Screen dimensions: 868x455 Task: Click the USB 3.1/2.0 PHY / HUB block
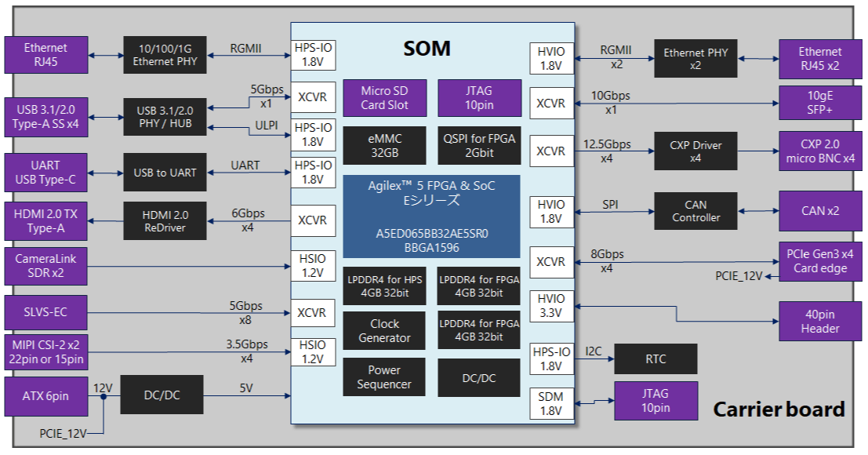[x=165, y=117]
